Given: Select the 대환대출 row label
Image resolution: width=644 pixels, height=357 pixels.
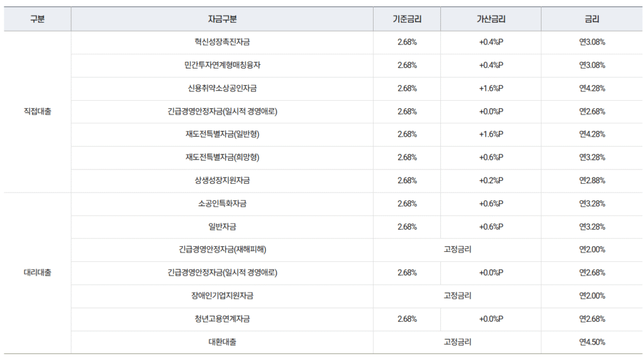Looking at the screenshot, I should tap(222, 343).
